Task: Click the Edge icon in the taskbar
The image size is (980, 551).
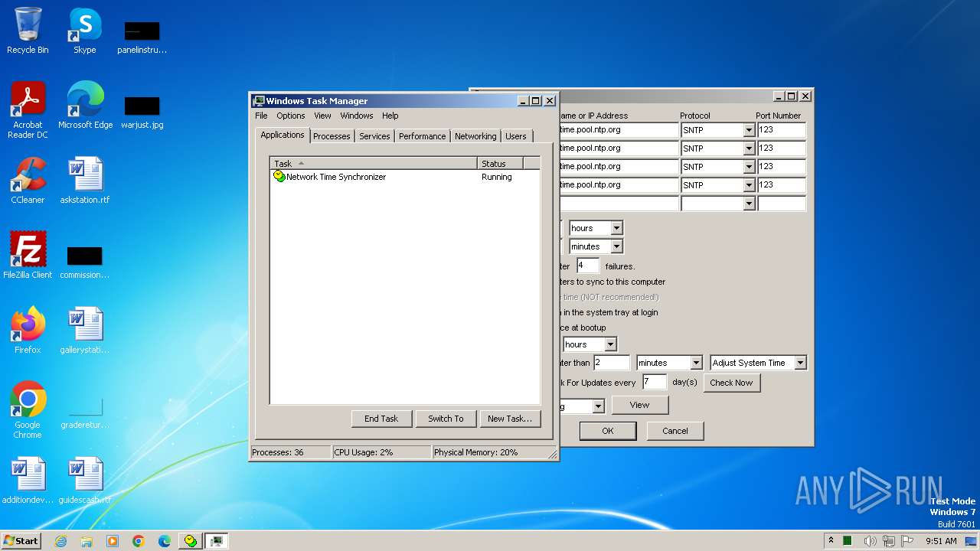Action: (165, 541)
